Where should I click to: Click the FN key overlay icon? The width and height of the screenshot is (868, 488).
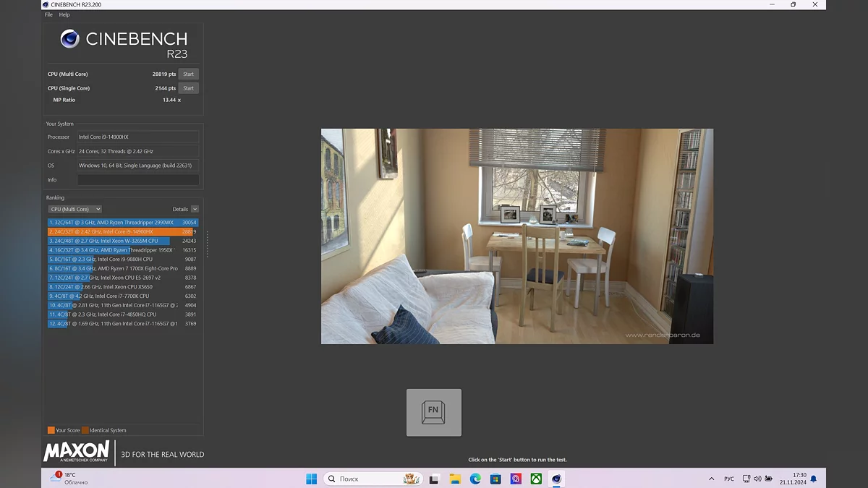(x=433, y=412)
